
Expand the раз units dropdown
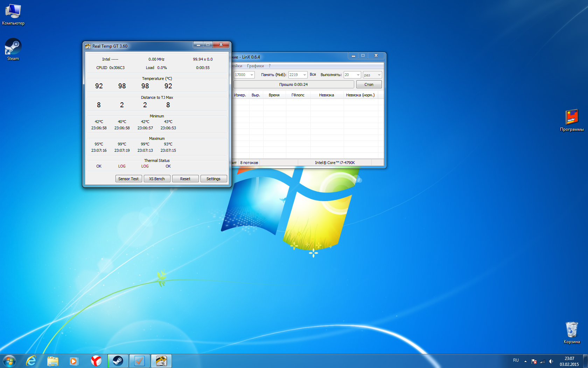click(x=379, y=75)
